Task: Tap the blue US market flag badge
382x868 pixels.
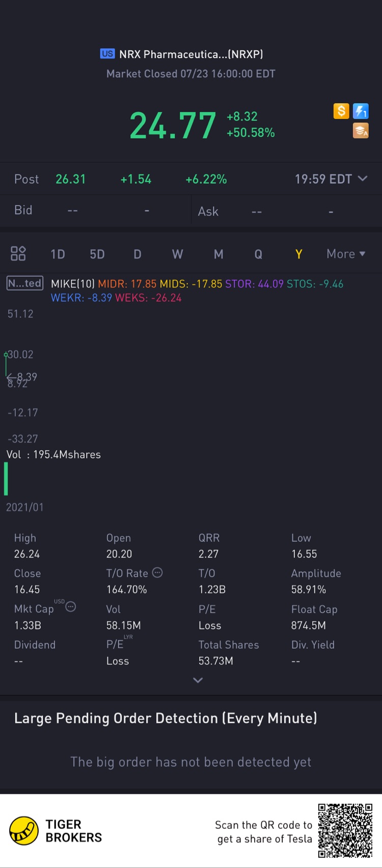Action: (x=107, y=54)
